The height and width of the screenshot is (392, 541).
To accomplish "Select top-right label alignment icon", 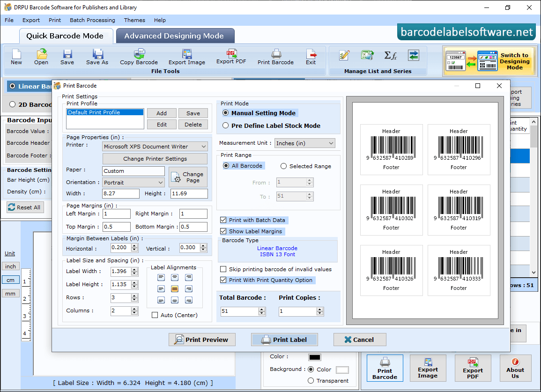I will pyautogui.click(x=189, y=277).
